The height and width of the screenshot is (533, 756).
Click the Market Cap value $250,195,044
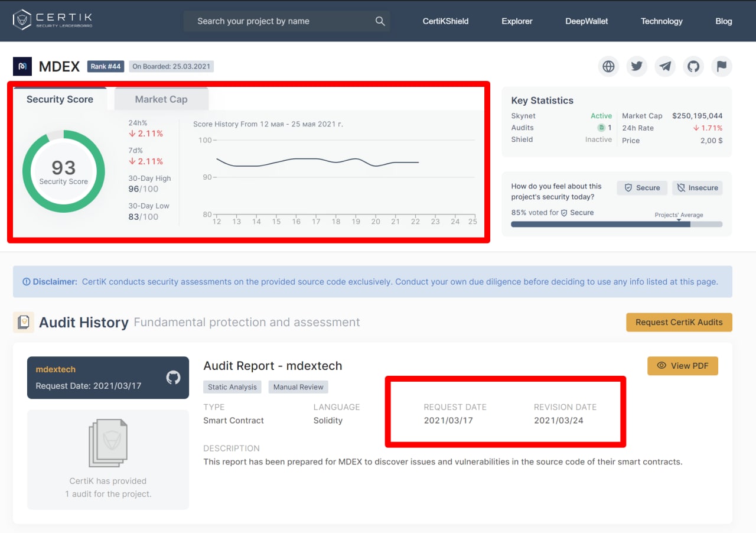697,116
